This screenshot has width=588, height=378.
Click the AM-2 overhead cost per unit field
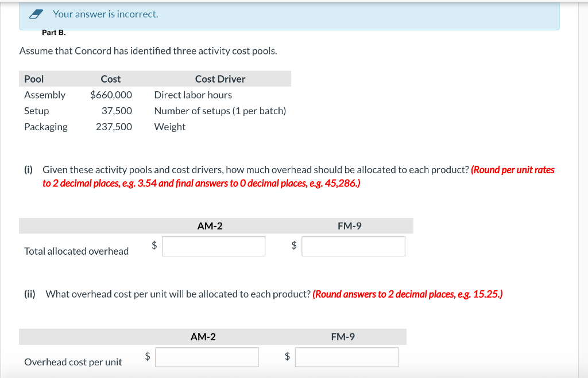[x=207, y=357]
